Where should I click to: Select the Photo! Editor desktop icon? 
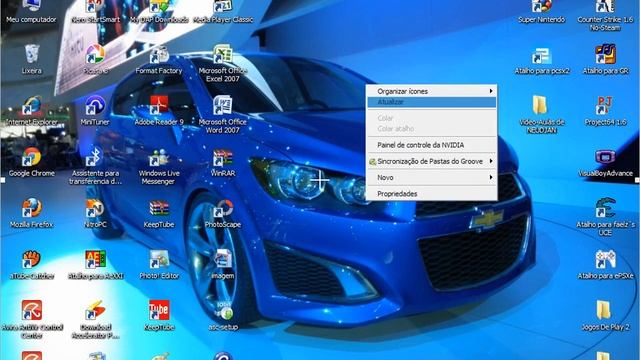pyautogui.click(x=159, y=260)
